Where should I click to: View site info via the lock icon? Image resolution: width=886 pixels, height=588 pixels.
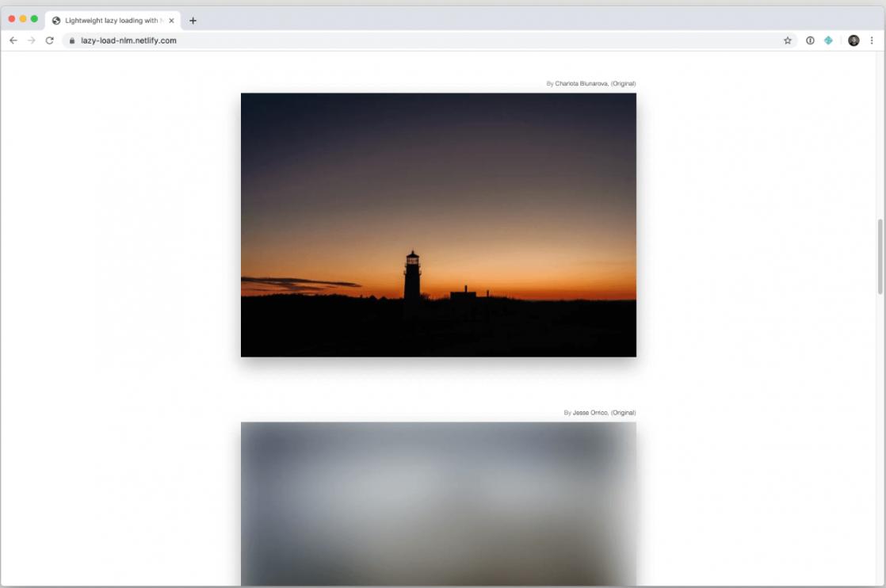pos(72,40)
